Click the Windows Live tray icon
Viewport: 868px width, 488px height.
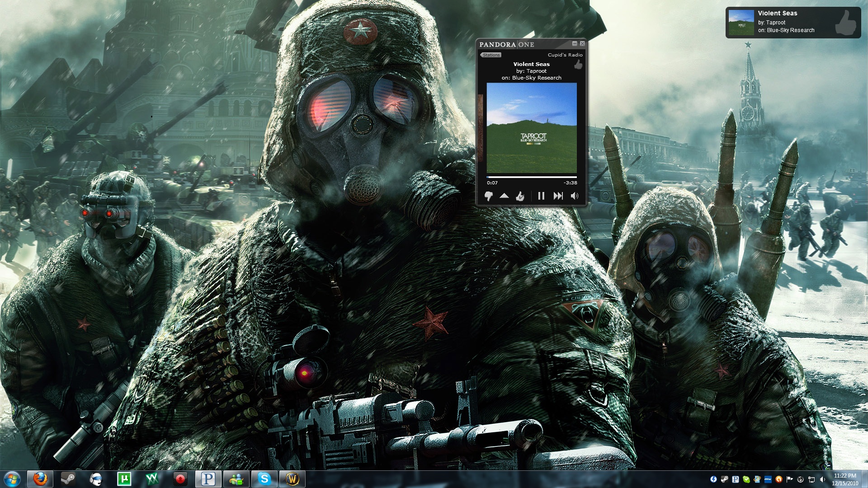pyautogui.click(x=757, y=479)
